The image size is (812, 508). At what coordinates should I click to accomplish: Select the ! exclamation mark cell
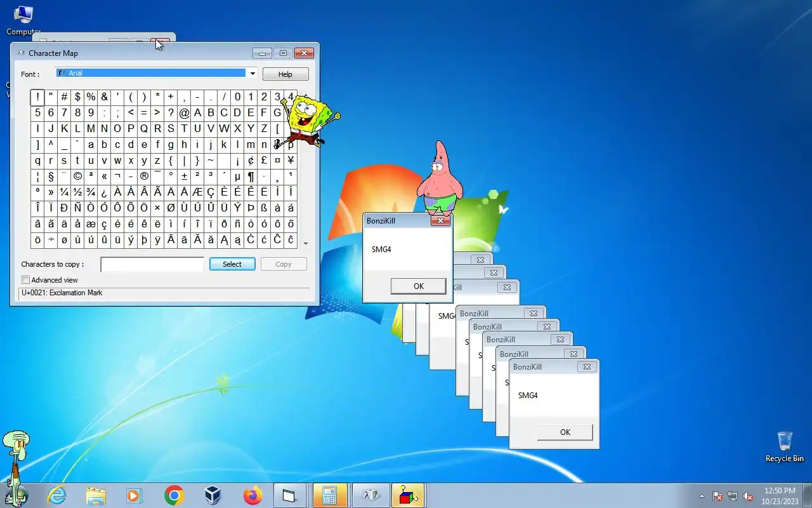point(37,97)
